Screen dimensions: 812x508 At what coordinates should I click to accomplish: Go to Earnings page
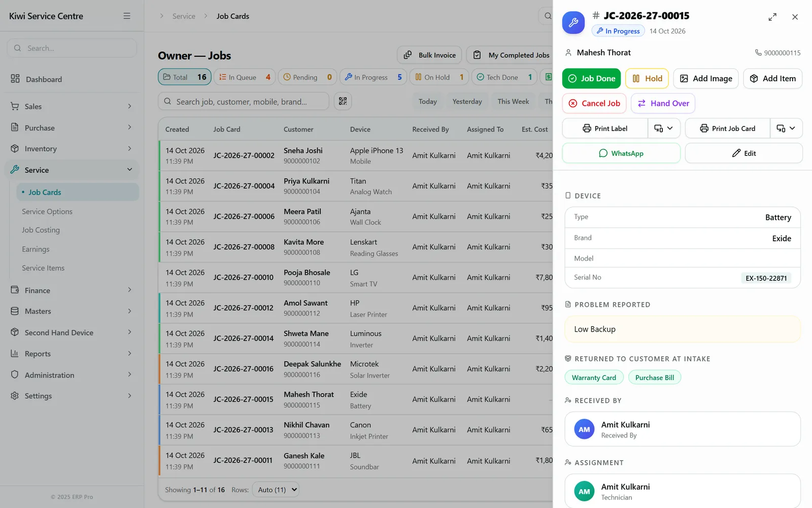point(36,249)
